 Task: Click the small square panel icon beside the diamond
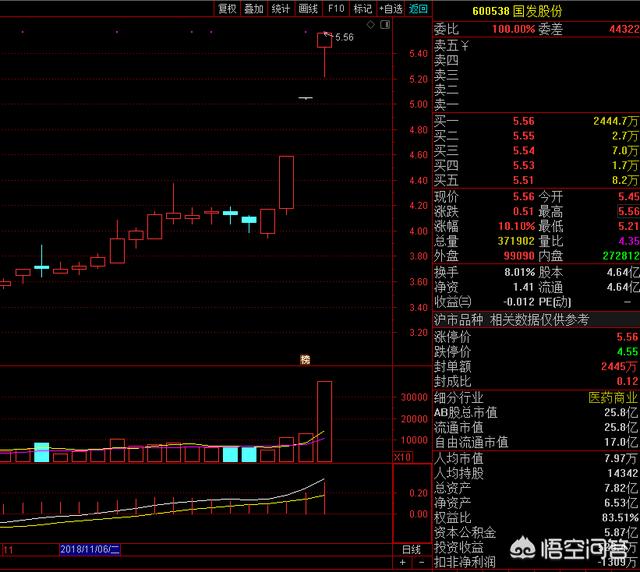click(387, 23)
